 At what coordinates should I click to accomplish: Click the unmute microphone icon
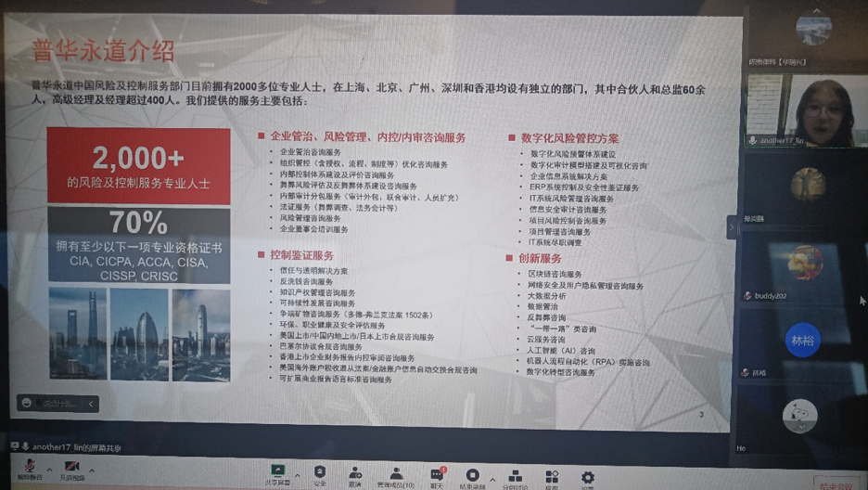pos(30,466)
